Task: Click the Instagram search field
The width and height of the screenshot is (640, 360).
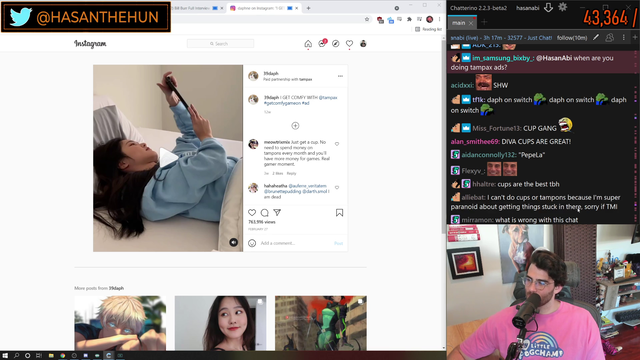Action: pos(220,44)
